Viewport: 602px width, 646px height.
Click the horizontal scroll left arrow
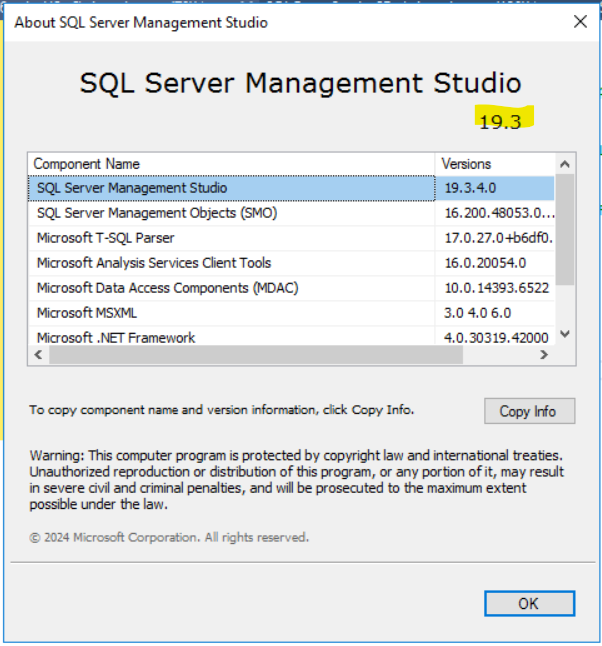38,354
